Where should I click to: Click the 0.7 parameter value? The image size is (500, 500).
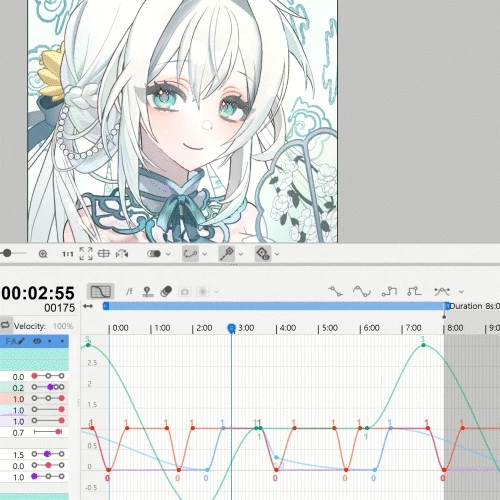pos(18,433)
